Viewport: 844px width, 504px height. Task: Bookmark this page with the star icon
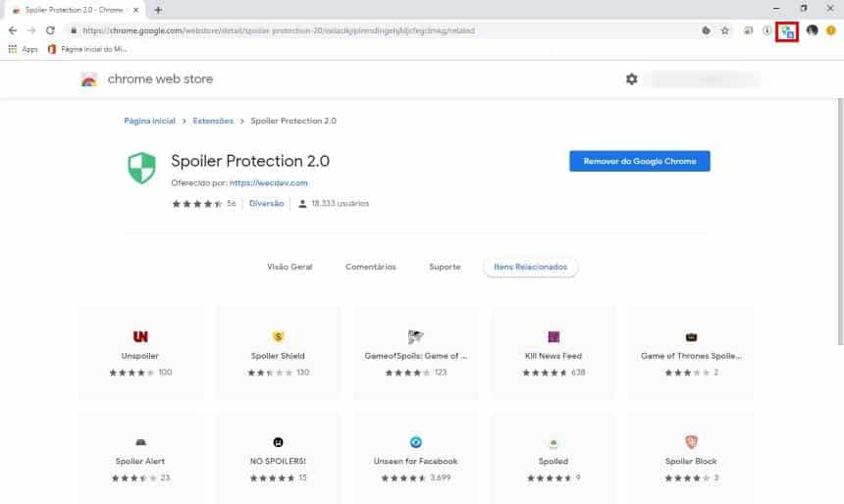point(725,30)
